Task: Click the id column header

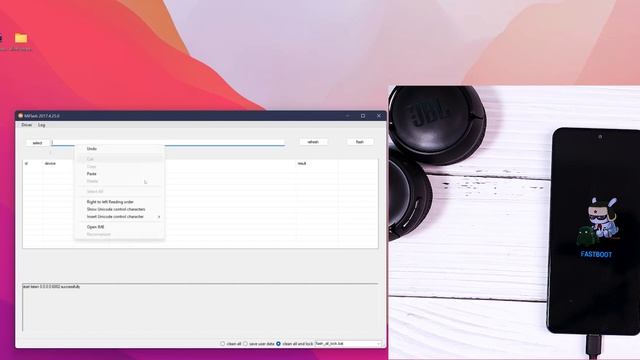Action: [x=27, y=164]
